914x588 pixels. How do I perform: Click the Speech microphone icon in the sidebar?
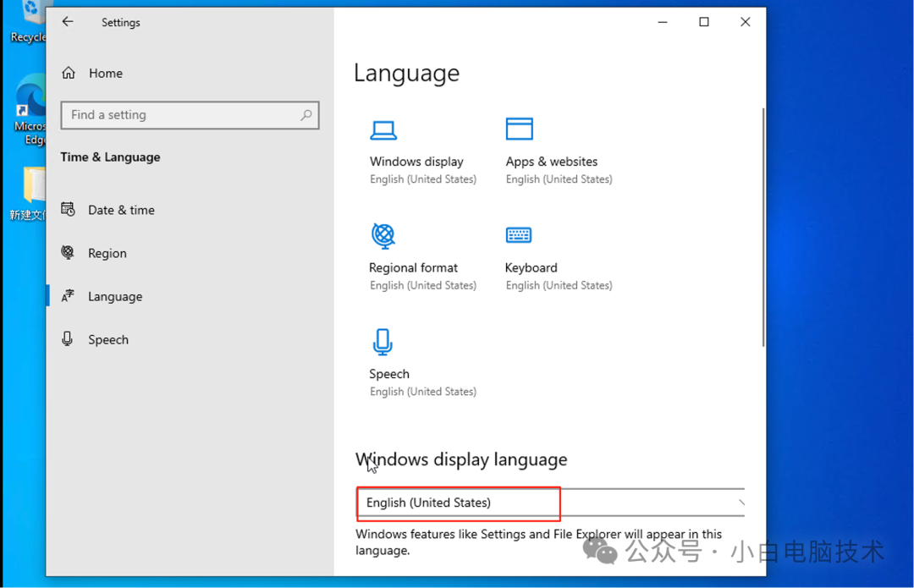[68, 338]
